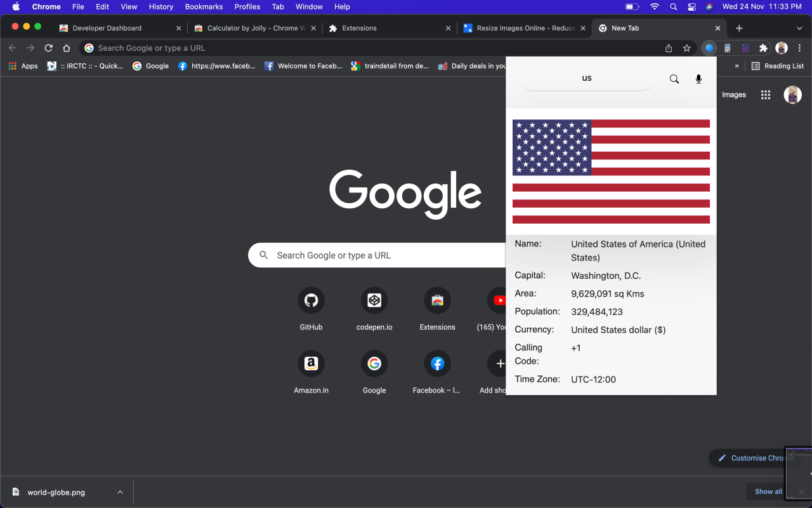Click the search magnifier in country popup
The image size is (812, 508).
click(x=674, y=79)
